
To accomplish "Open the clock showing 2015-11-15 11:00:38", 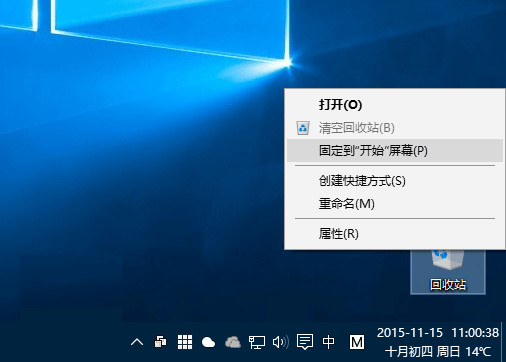I will (438, 333).
